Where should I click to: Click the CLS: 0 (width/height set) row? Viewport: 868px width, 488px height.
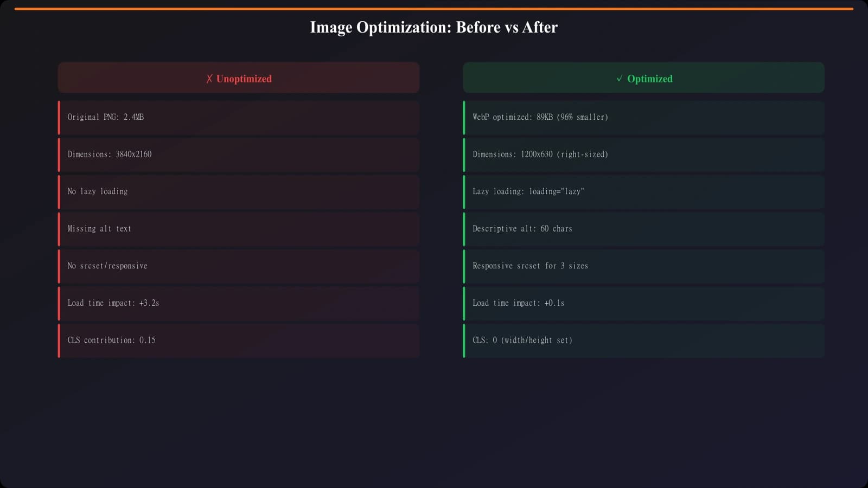tap(643, 341)
